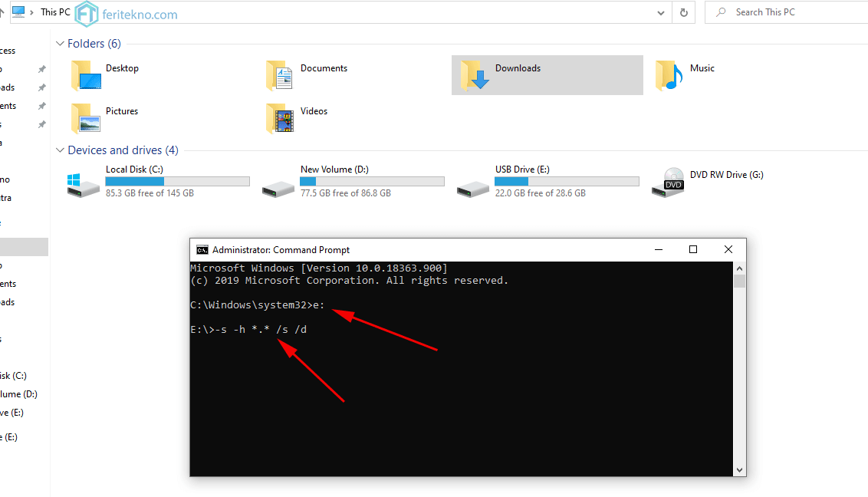This screenshot has height=497, width=868.
Task: Click the '22.0 GB free of 28.6 GB' text
Action: [x=541, y=193]
